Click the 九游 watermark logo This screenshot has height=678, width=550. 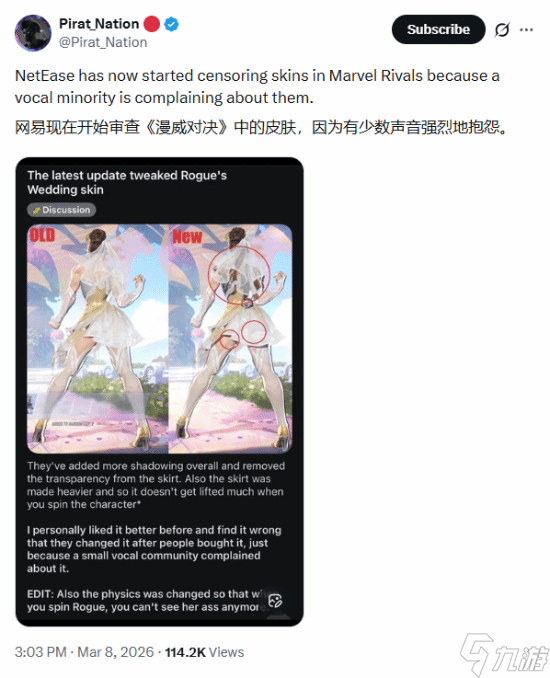(x=504, y=654)
